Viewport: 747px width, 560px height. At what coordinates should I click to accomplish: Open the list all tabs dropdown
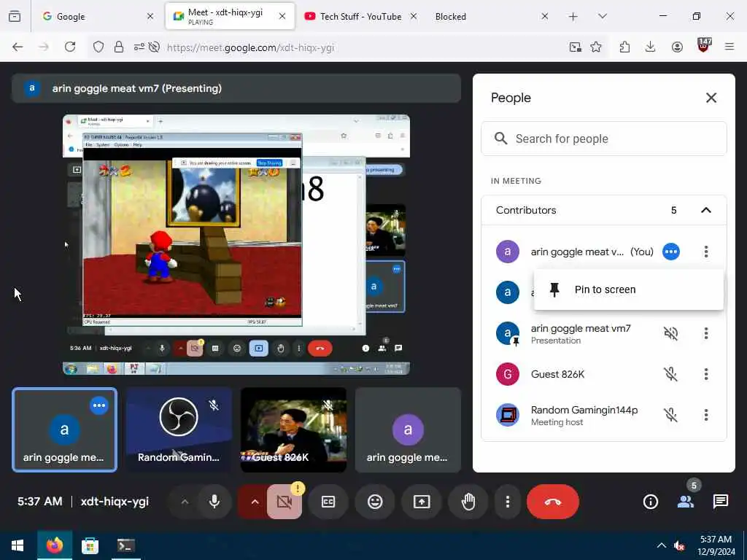[x=602, y=16]
